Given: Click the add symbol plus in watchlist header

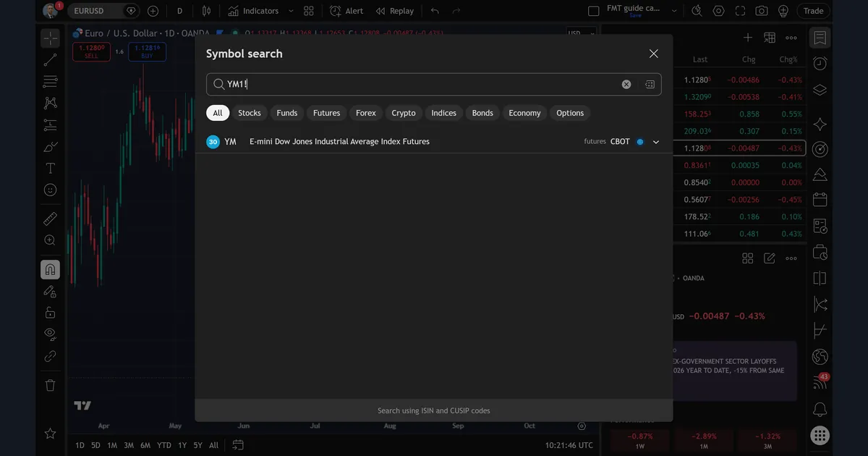Looking at the screenshot, I should tap(748, 38).
